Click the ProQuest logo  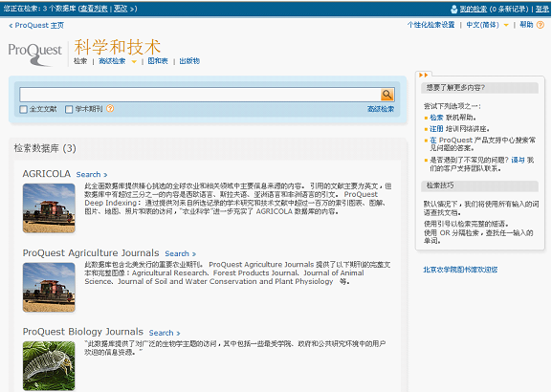point(34,54)
